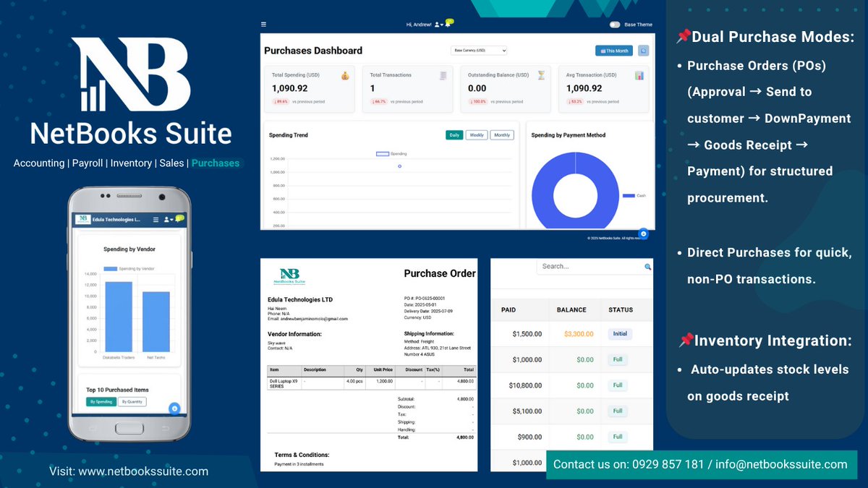Click the STATUS column header
The image size is (868, 488).
point(621,310)
